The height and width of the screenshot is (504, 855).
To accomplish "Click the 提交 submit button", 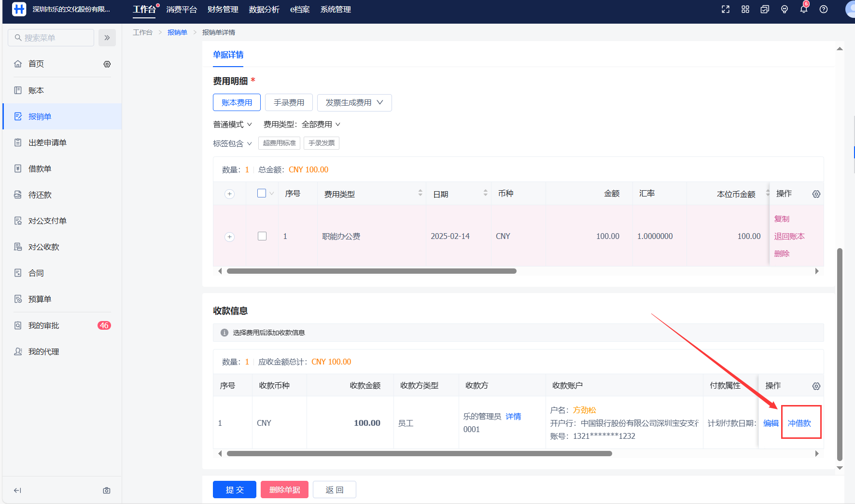I will click(x=234, y=490).
